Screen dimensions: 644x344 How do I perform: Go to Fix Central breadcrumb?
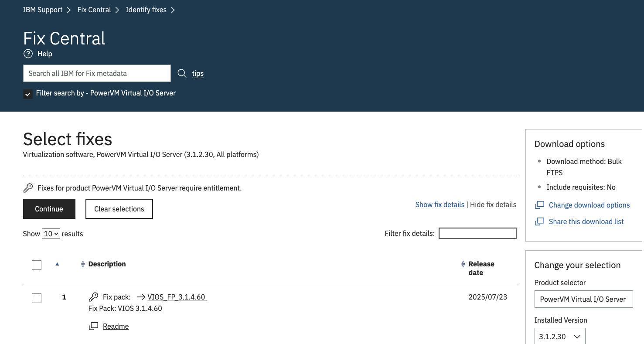[94, 10]
